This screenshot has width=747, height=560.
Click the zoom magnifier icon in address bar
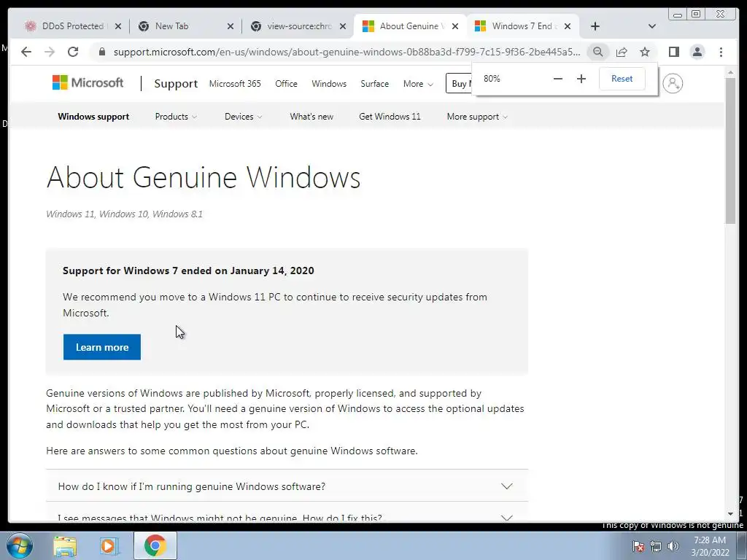coord(598,52)
